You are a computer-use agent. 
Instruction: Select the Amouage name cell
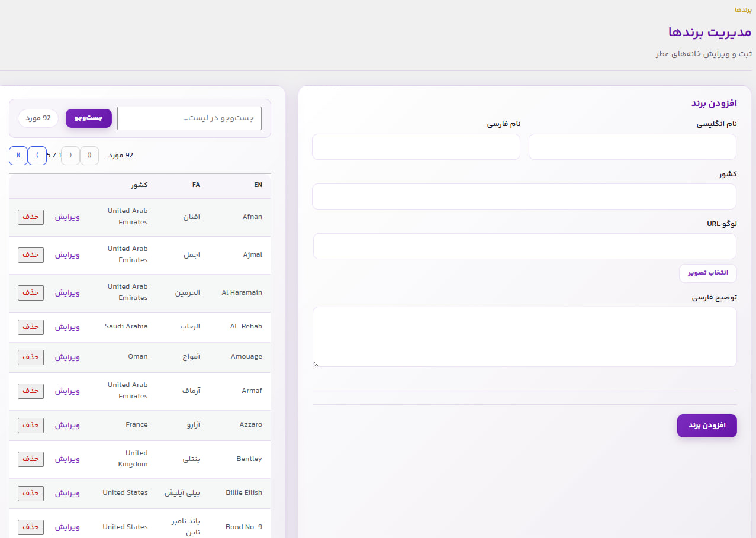coord(246,356)
